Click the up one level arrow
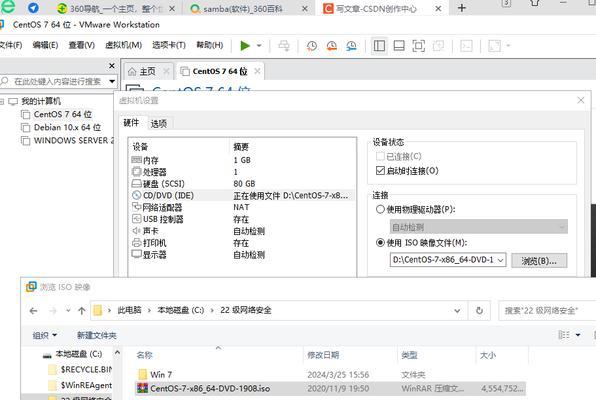 coord(82,311)
